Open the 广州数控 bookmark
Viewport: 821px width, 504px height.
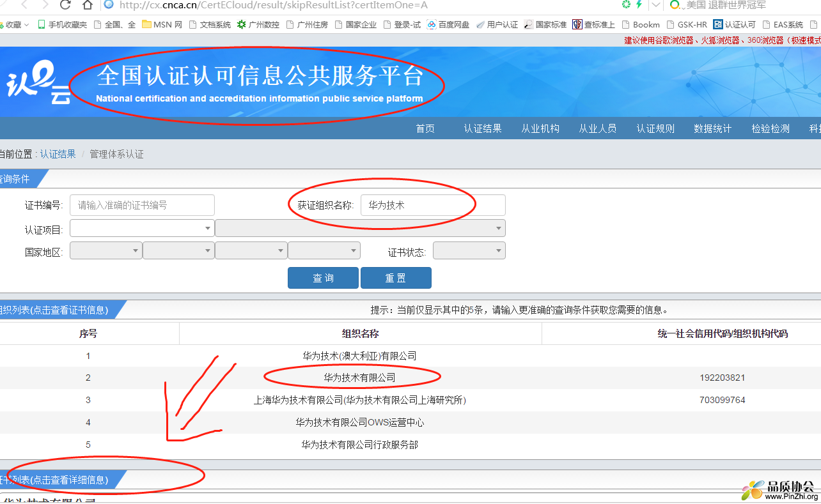click(x=258, y=25)
